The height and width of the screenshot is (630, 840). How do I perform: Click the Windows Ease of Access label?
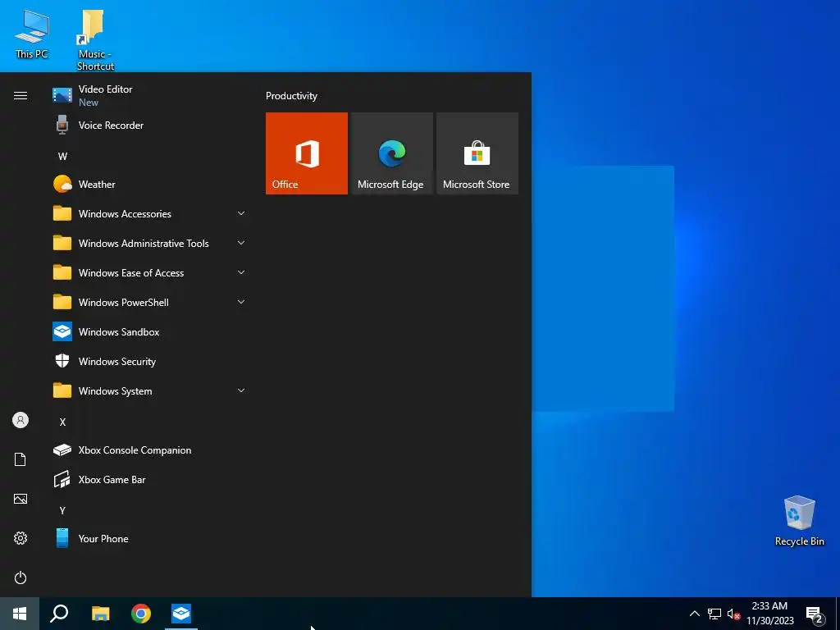pyautogui.click(x=131, y=272)
